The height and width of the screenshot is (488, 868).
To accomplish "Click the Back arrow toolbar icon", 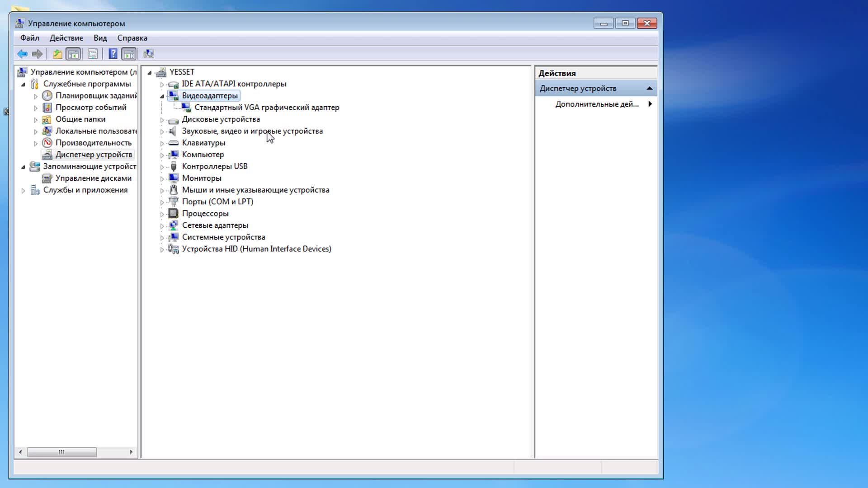I will pos(22,54).
